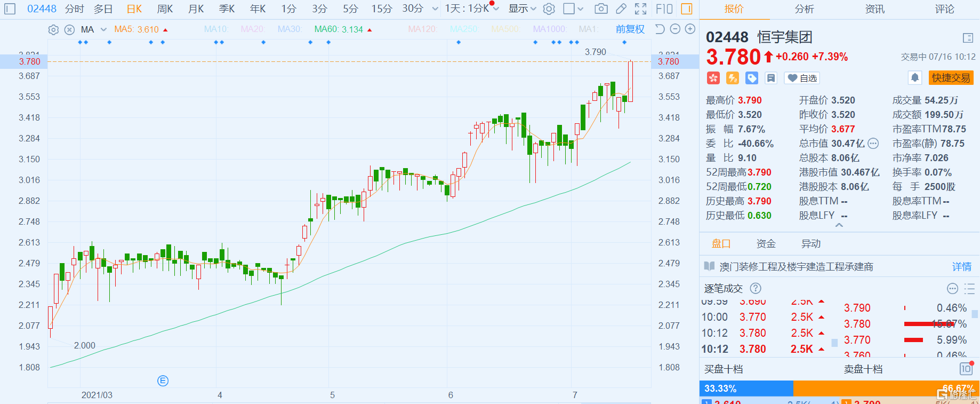Image resolution: width=980 pixels, height=404 pixels.
Task: Switch to 资金 sub-tab
Action: click(x=766, y=244)
